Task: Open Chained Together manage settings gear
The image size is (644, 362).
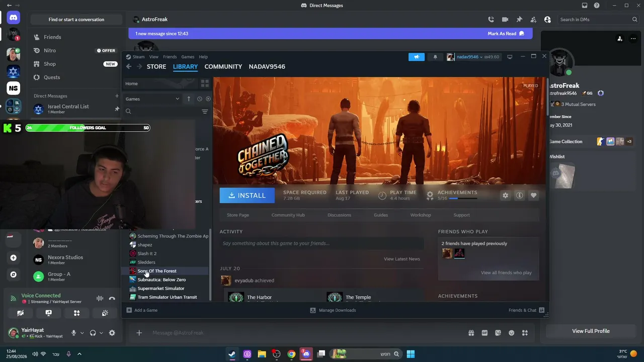Action: point(506,196)
